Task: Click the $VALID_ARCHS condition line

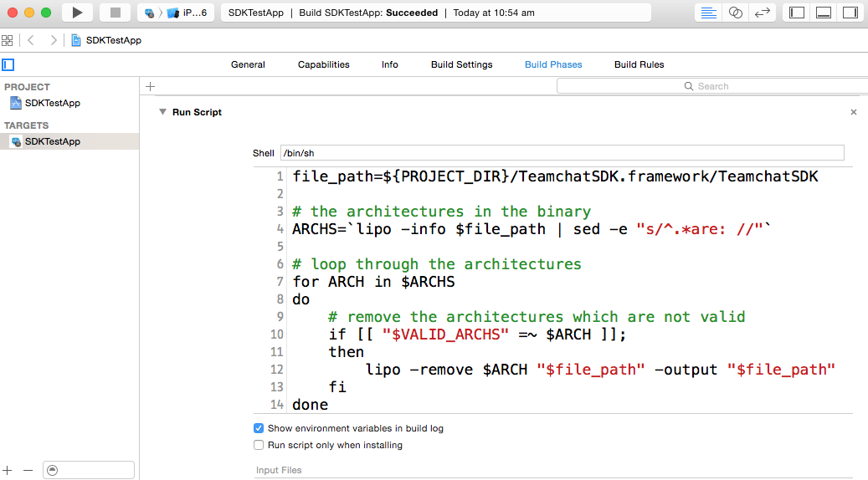Action: (x=477, y=334)
